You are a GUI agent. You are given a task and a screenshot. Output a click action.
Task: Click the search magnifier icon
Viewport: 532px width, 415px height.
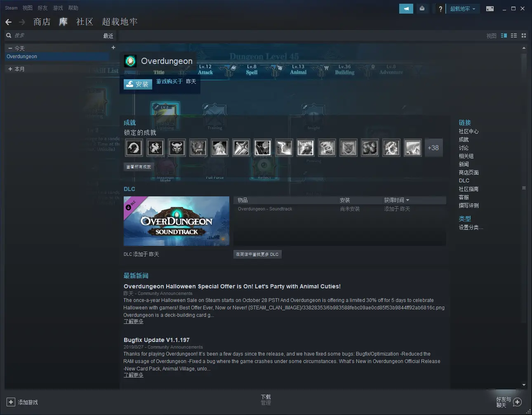9,35
